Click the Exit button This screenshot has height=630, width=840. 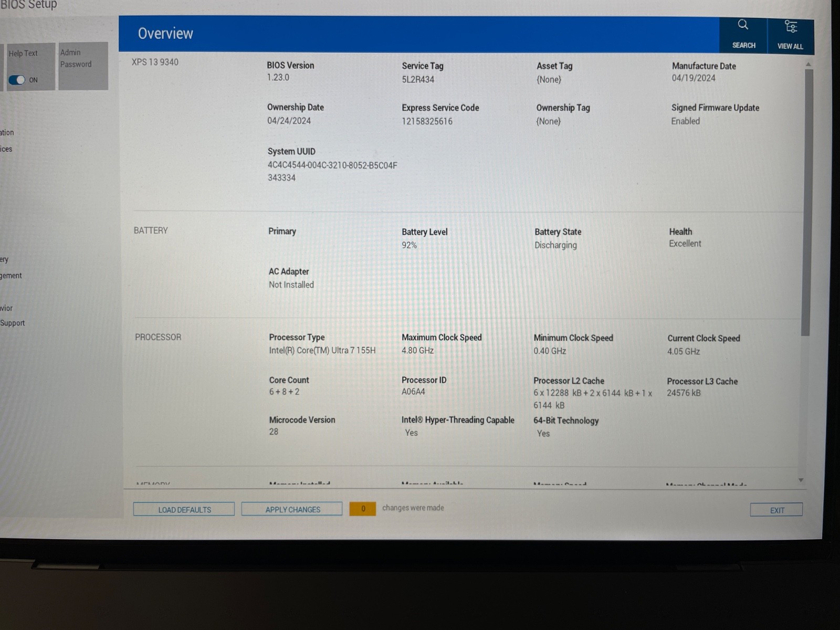pyautogui.click(x=776, y=510)
